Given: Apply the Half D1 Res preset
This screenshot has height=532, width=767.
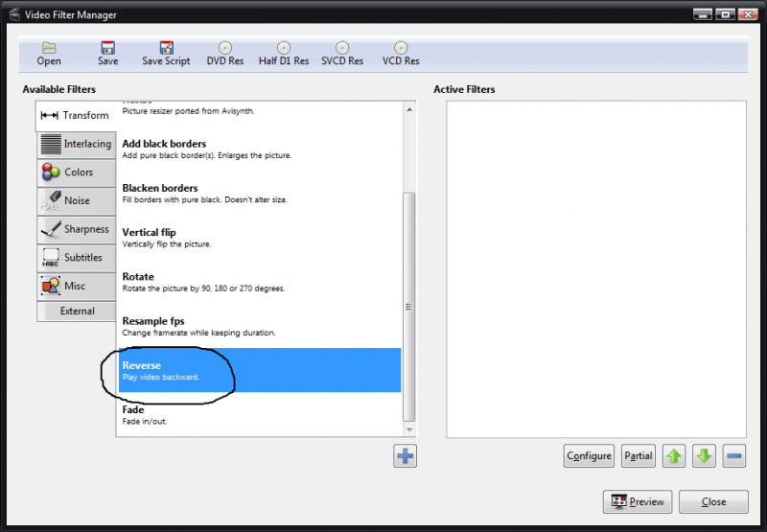Looking at the screenshot, I should click(283, 48).
